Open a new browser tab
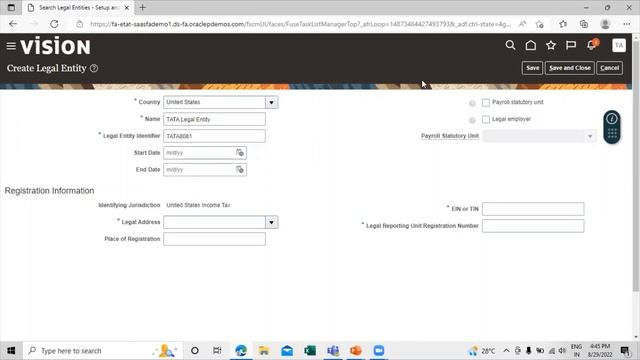 [142, 7]
